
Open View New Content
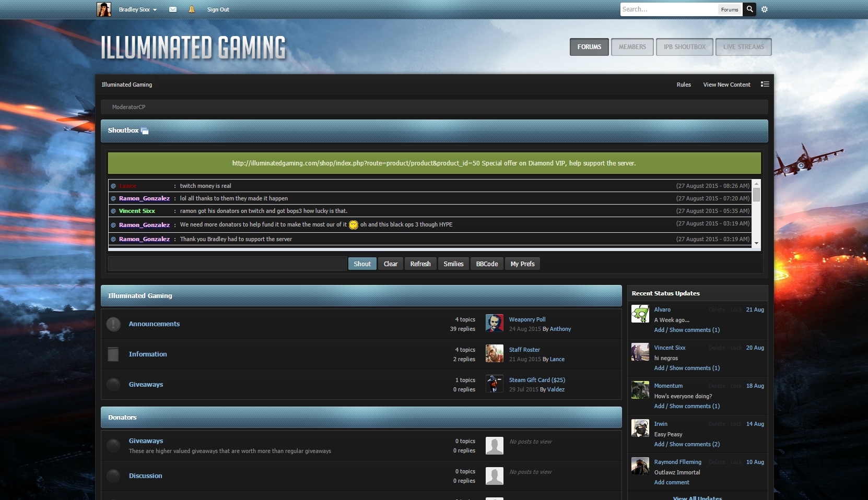point(726,85)
